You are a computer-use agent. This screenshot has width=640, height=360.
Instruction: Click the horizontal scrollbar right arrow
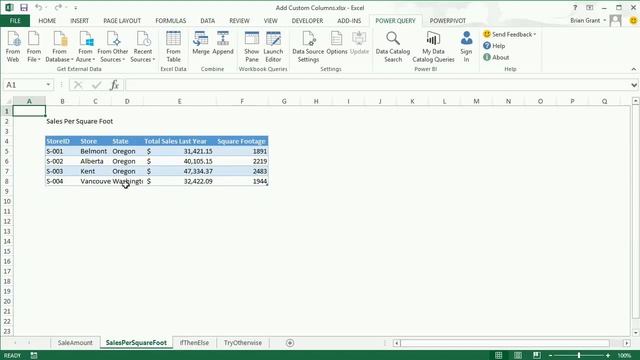point(627,343)
